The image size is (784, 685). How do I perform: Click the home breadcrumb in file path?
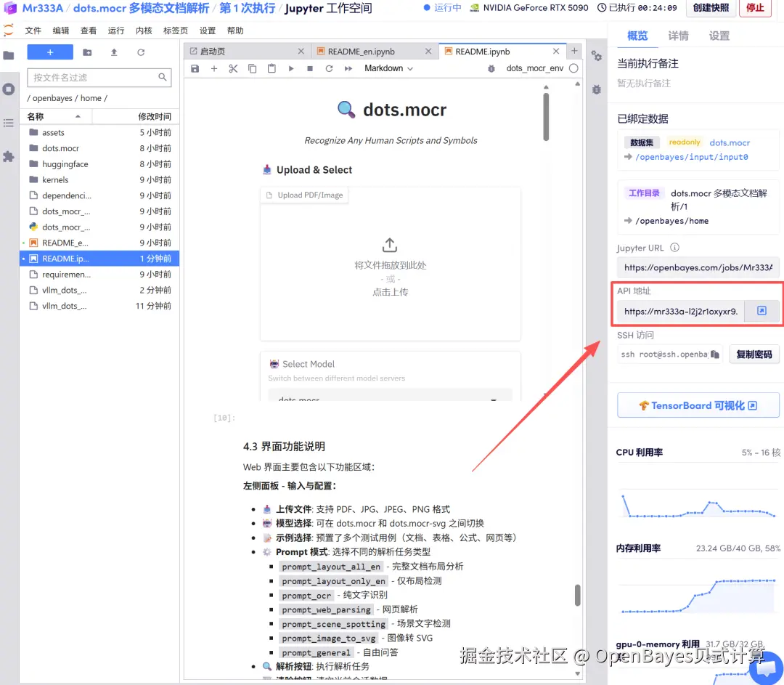pos(91,98)
